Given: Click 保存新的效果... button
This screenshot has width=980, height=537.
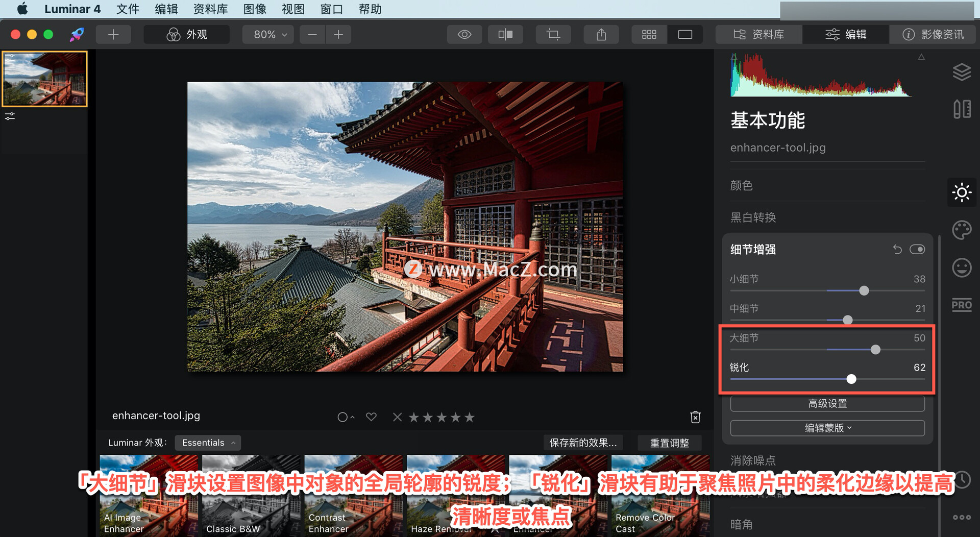Looking at the screenshot, I should tap(583, 443).
